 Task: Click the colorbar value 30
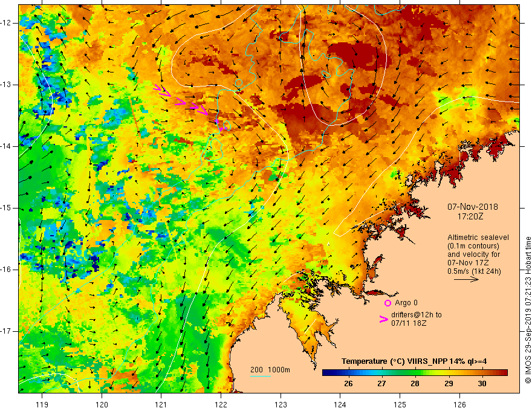click(482, 384)
